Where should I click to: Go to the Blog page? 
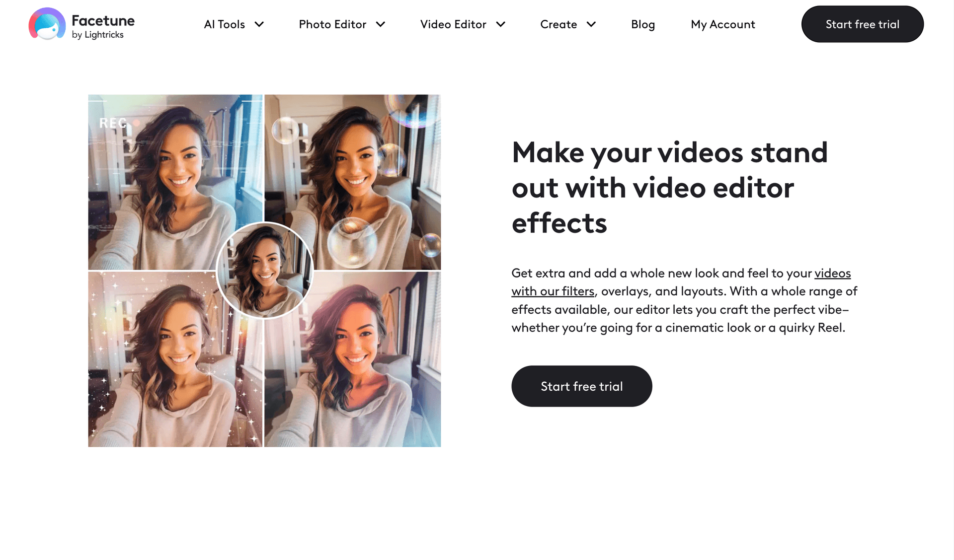click(643, 24)
